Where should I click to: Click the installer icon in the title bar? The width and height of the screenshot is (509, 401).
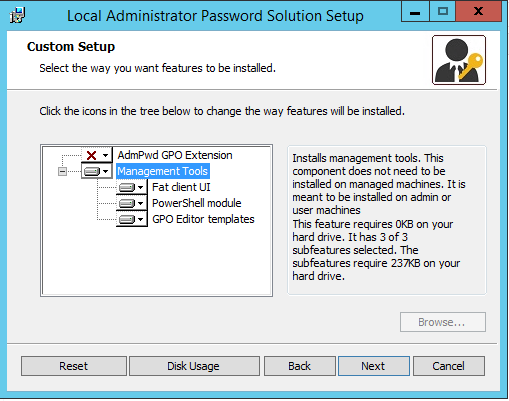18,15
